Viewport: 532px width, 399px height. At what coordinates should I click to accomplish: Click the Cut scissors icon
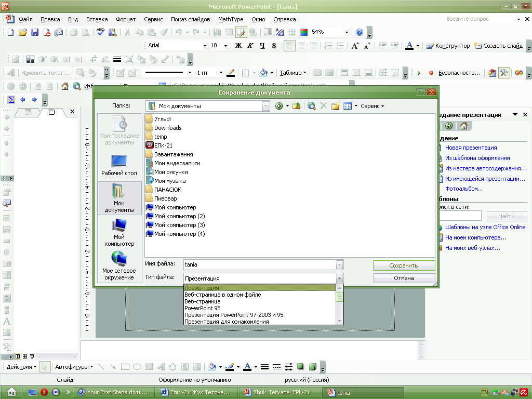pyautogui.click(x=128, y=32)
